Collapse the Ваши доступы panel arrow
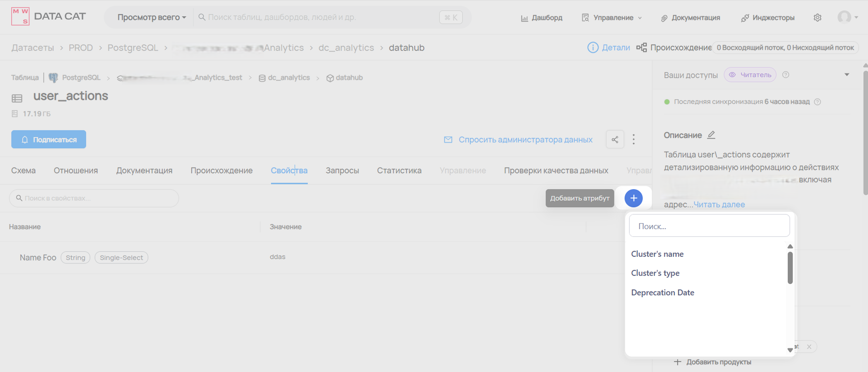The height and width of the screenshot is (372, 868). tap(847, 75)
